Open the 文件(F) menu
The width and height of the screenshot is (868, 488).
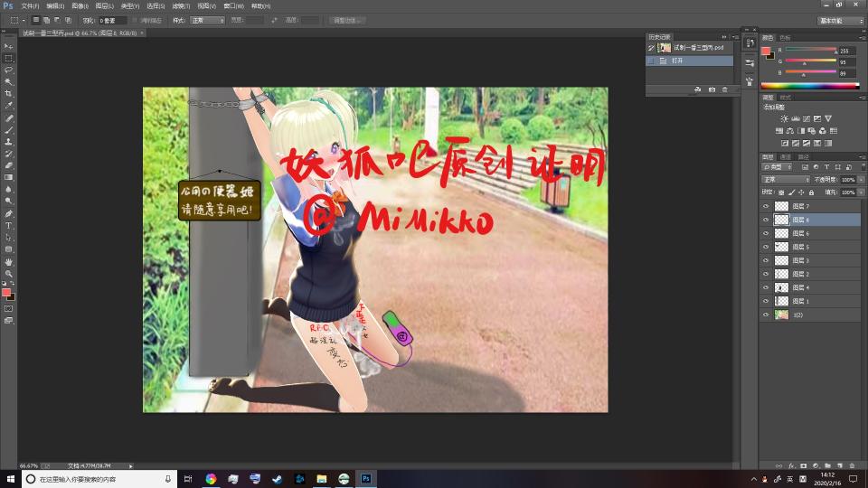pyautogui.click(x=30, y=6)
